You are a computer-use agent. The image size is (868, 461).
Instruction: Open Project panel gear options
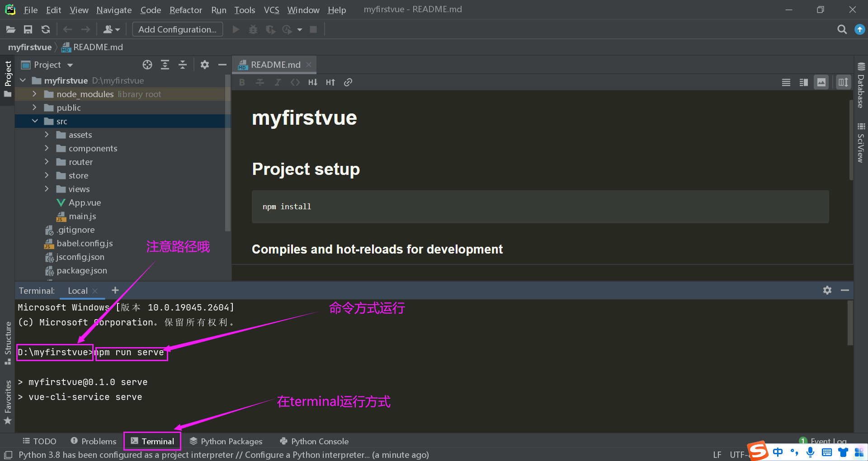tap(205, 65)
